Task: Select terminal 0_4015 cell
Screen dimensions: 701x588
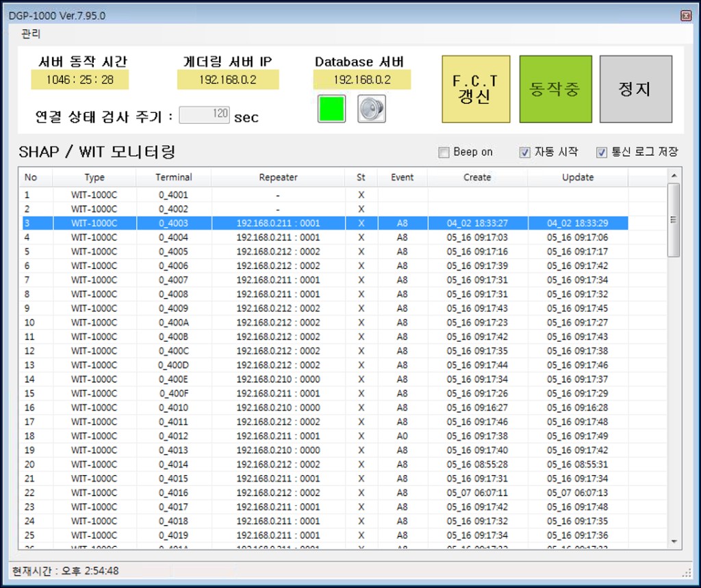Action: point(173,479)
